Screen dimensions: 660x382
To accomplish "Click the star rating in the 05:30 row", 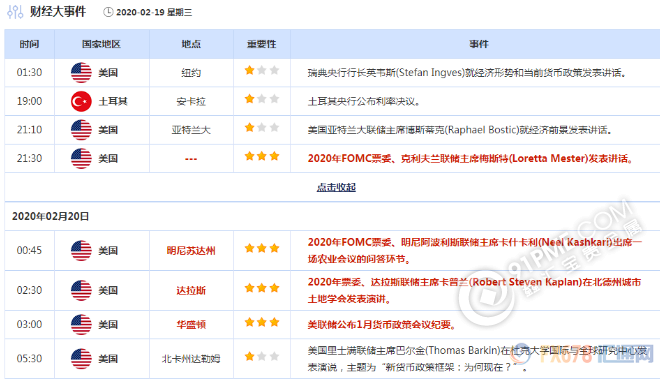I will 262,356.
